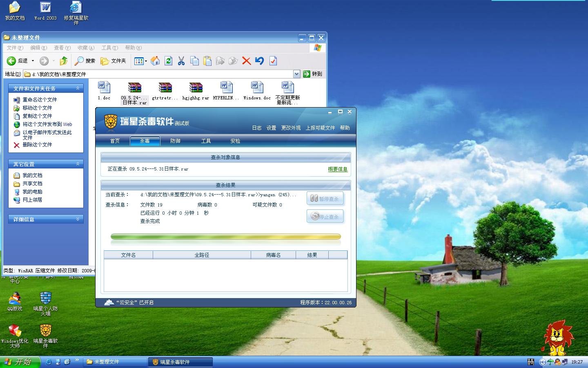Open the address bar dropdown arrow
This screenshot has width=588, height=368.
point(297,74)
